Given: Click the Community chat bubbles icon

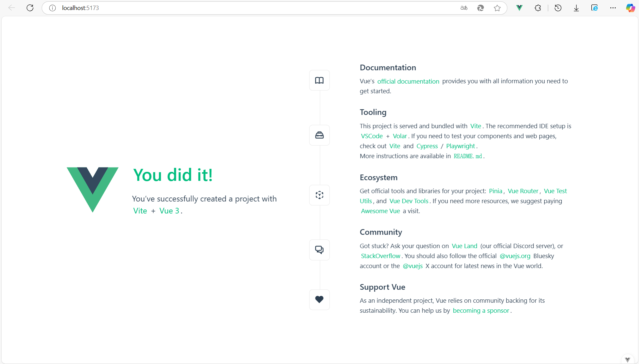Looking at the screenshot, I should 319,250.
